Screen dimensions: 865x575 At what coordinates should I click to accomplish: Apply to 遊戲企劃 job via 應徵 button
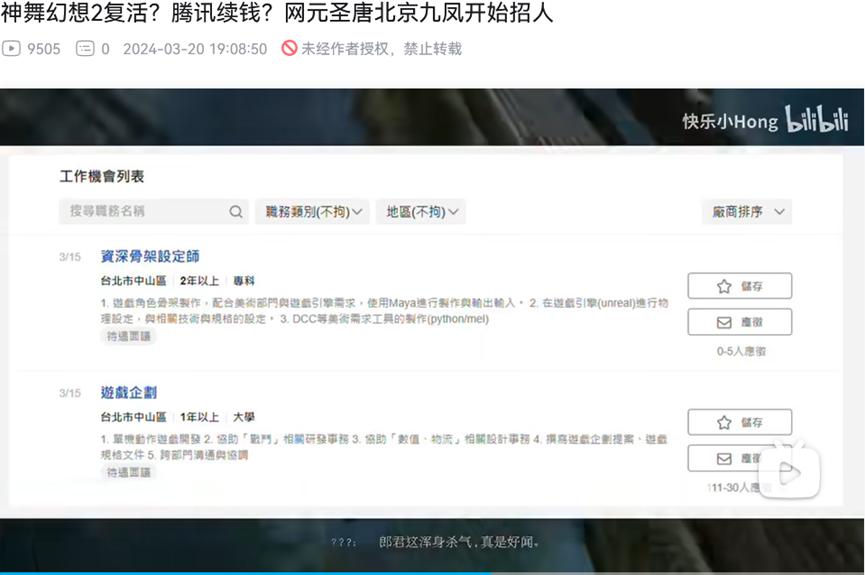[x=739, y=459]
